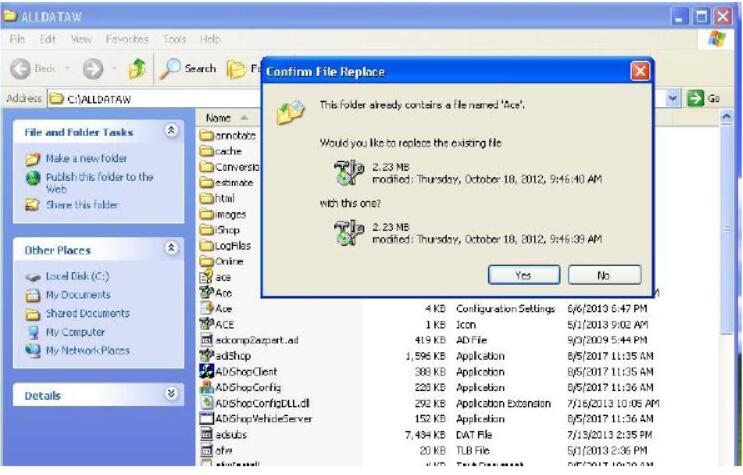
Task: Expand the Details panel
Action: pos(171,393)
